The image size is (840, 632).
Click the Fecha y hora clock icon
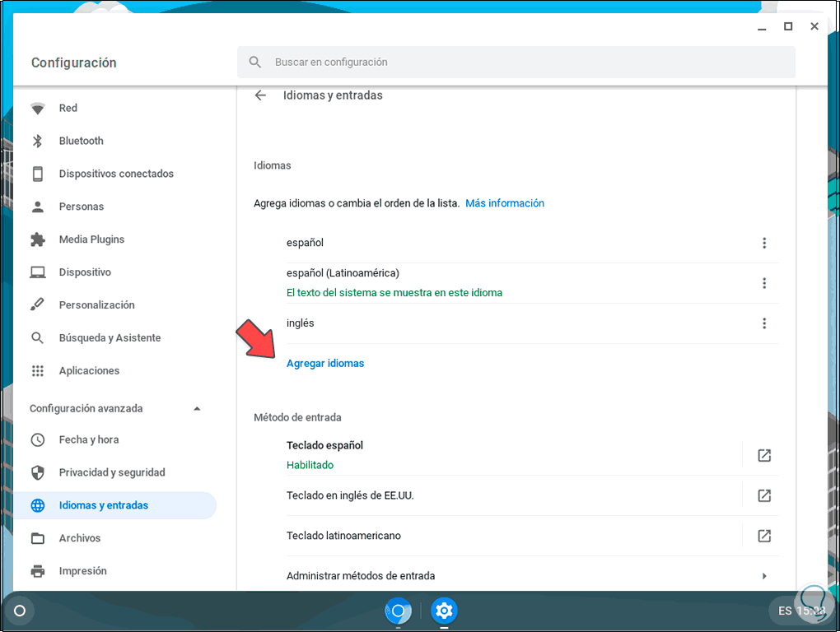click(x=38, y=440)
